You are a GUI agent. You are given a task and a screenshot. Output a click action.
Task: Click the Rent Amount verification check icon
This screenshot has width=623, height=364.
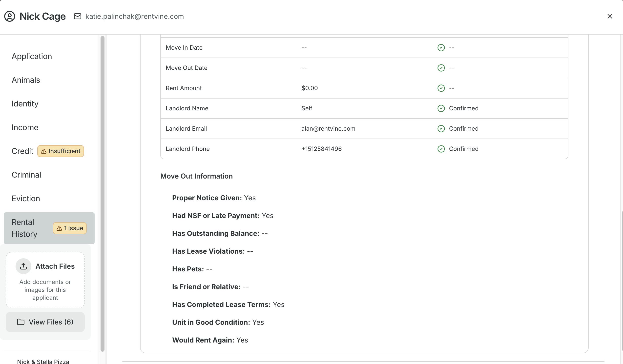click(x=441, y=88)
